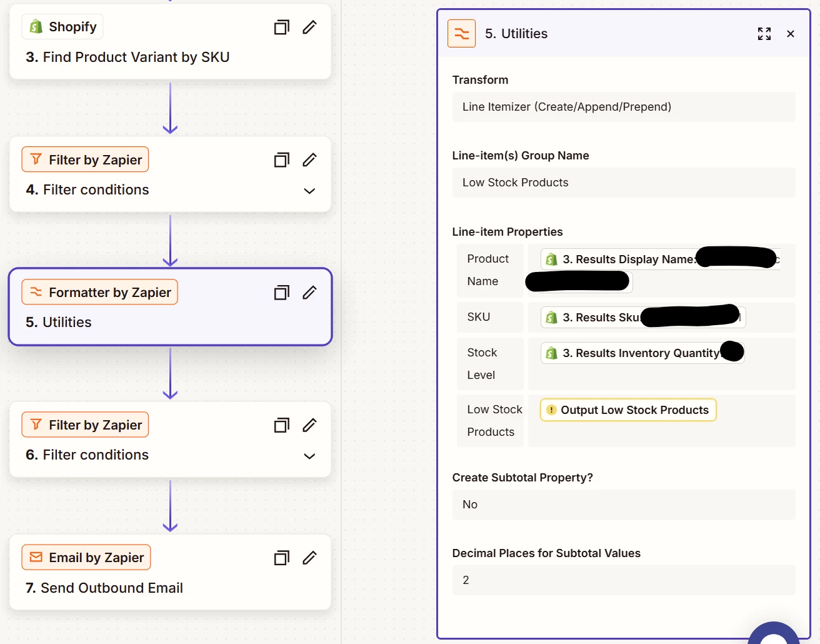Edit the Find Product Variant by SKU step
This screenshot has width=820, height=644.
[x=309, y=27]
